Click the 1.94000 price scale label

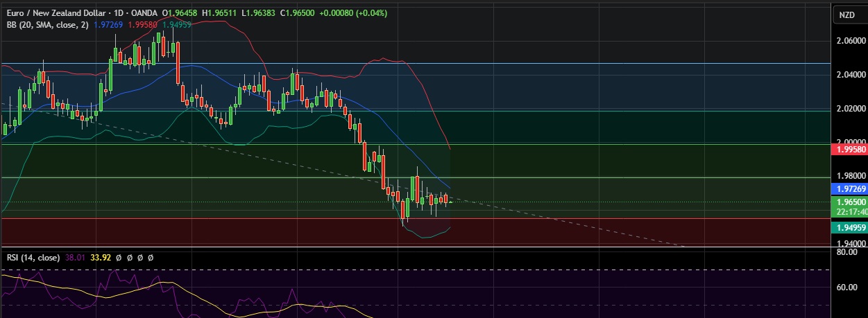[851, 243]
